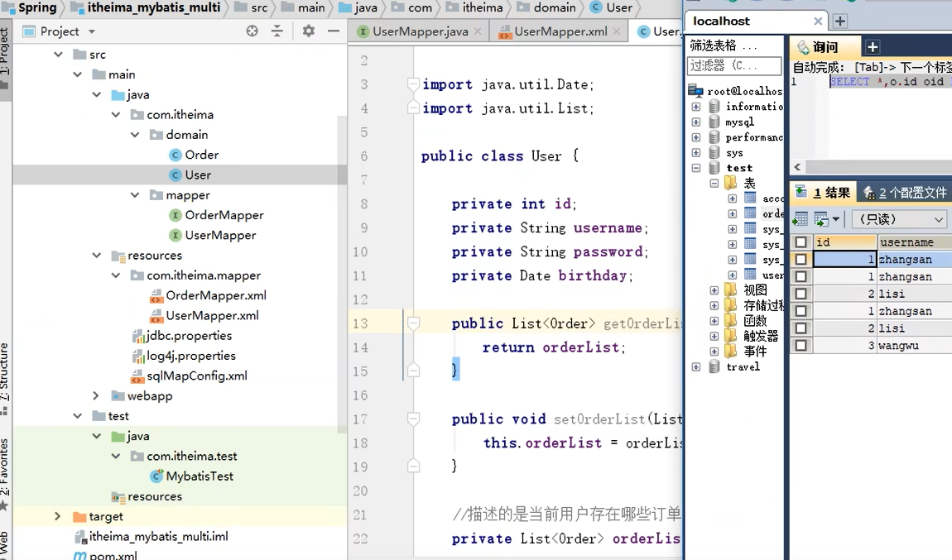Screen dimensions: 952x560
Task: Select the 2 个配置文件 tab
Action: [904, 192]
